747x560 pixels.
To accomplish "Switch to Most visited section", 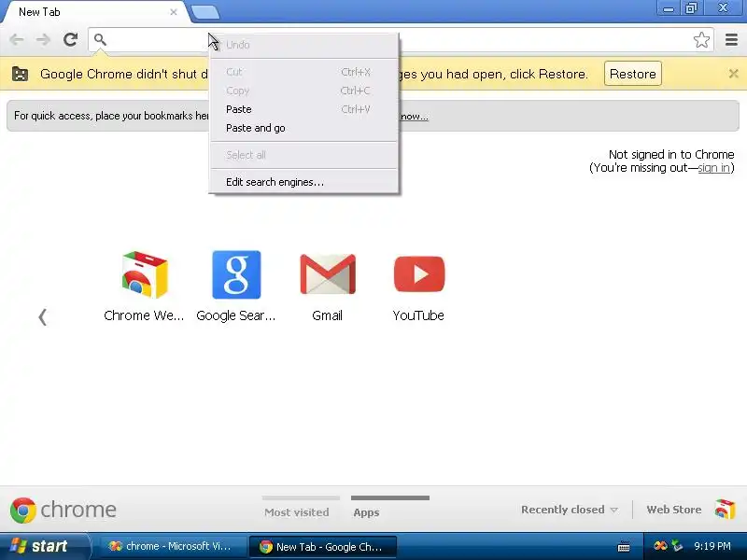I will click(297, 512).
